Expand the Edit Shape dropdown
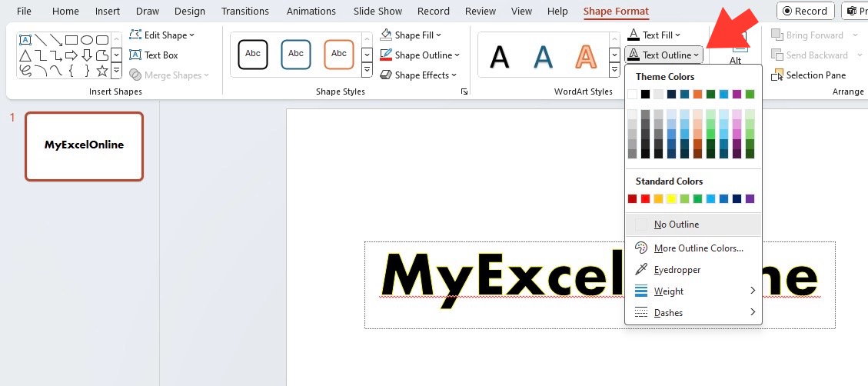Image resolution: width=868 pixels, height=386 pixels. (162, 35)
